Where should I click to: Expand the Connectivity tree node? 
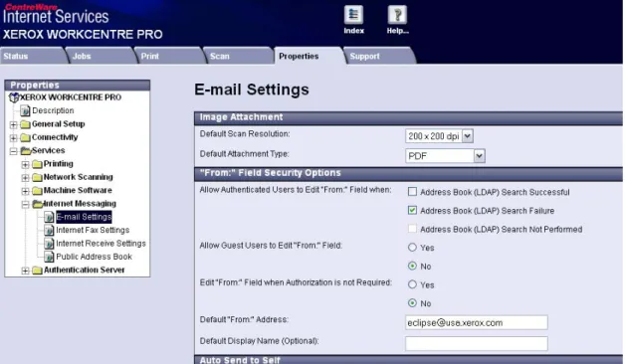[x=14, y=138]
